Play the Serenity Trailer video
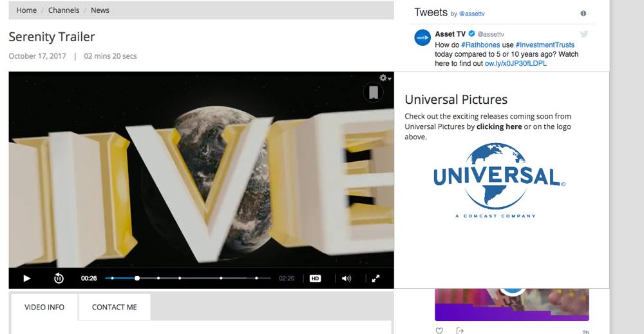This screenshot has height=334, width=644. (27, 279)
